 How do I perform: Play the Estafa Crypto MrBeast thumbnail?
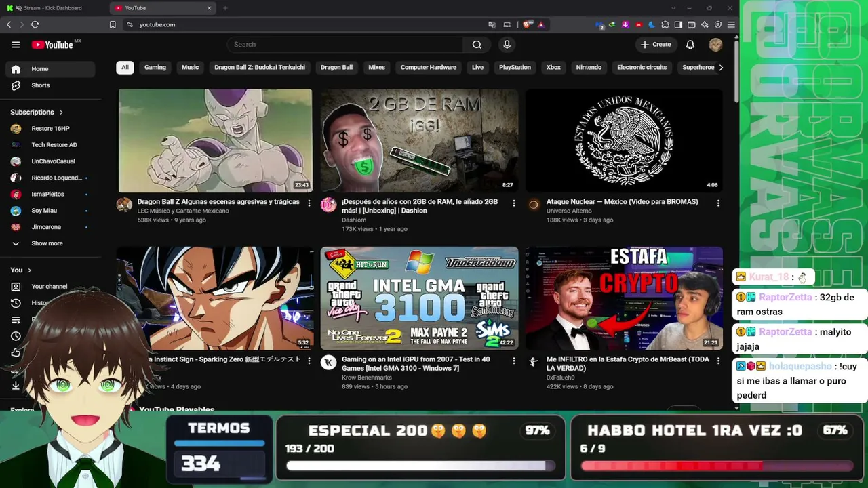[x=624, y=298]
